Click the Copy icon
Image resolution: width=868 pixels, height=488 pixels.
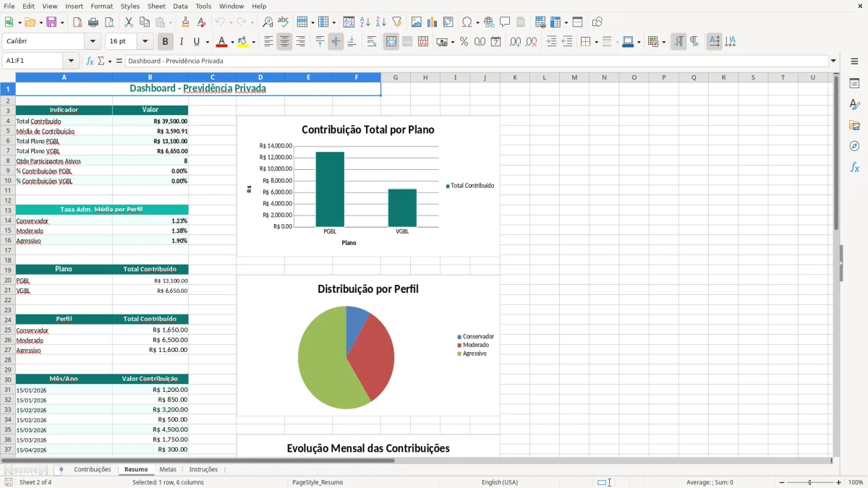[145, 22]
